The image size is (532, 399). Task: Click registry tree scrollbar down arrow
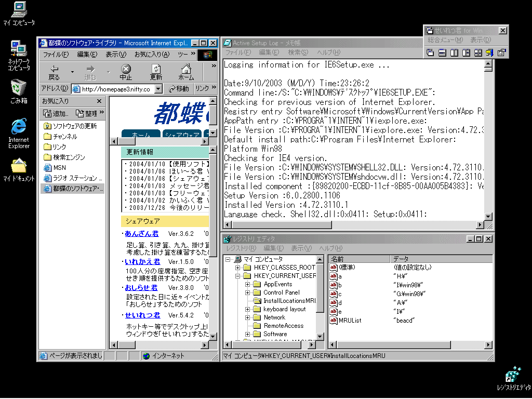point(320,336)
